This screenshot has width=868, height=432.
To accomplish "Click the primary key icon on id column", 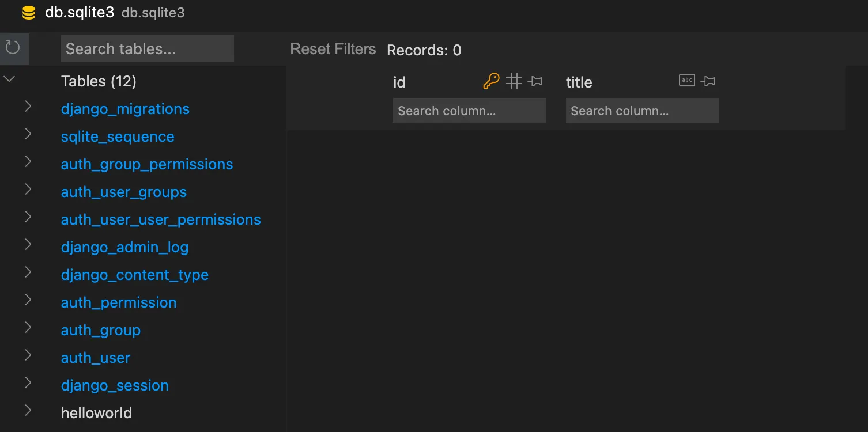I will tap(491, 81).
